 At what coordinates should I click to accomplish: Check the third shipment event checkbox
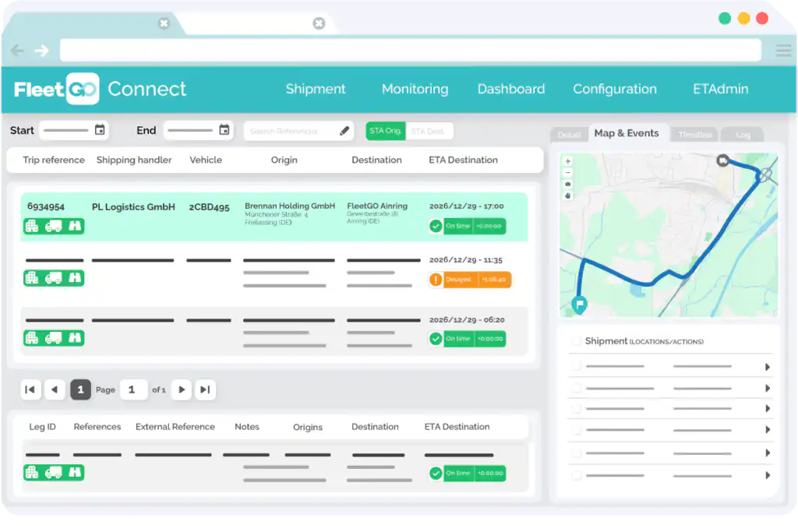[576, 408]
